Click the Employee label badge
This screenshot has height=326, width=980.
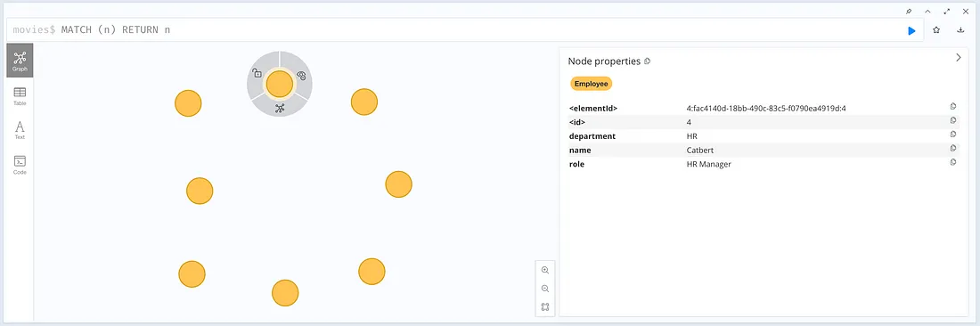pyautogui.click(x=591, y=84)
